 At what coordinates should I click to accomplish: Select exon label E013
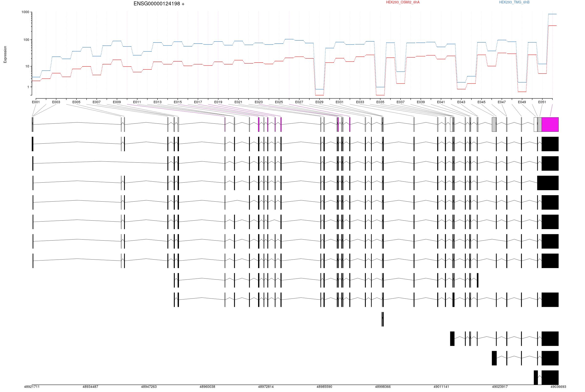click(157, 102)
